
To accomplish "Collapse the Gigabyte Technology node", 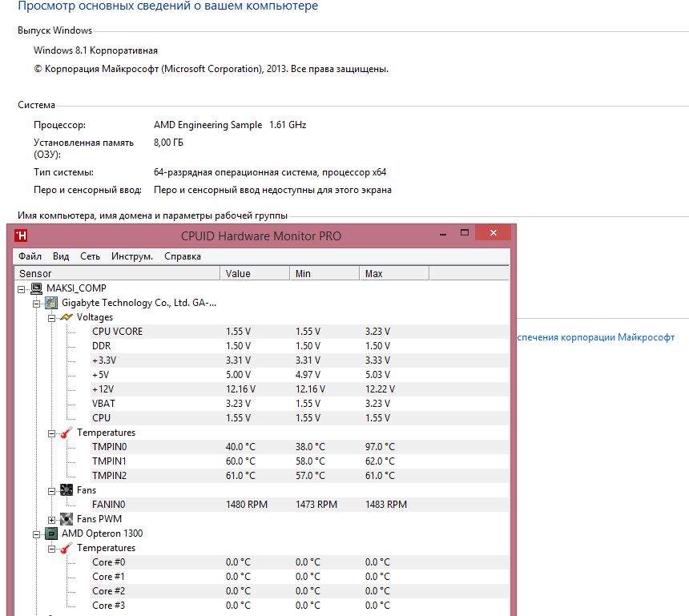I will click(37, 304).
